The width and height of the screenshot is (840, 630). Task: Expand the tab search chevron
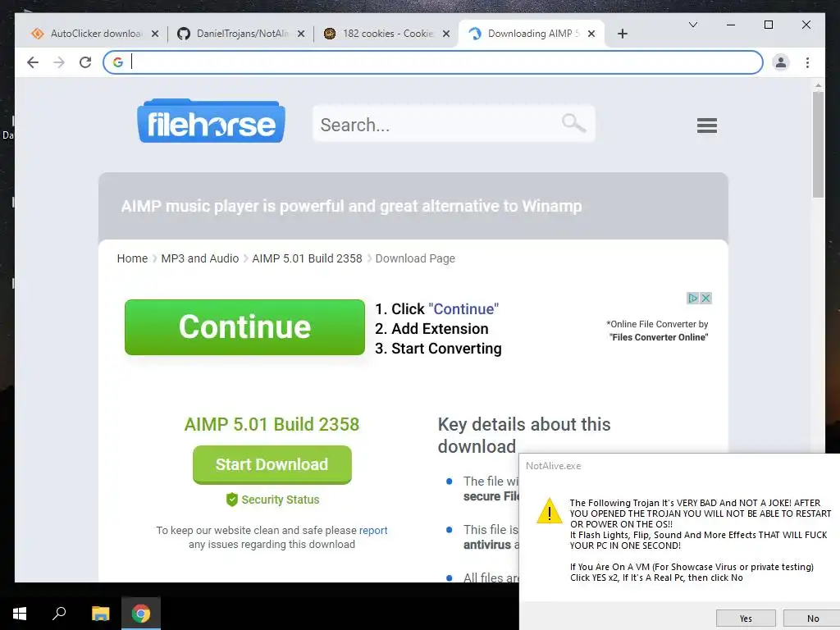[x=692, y=25]
